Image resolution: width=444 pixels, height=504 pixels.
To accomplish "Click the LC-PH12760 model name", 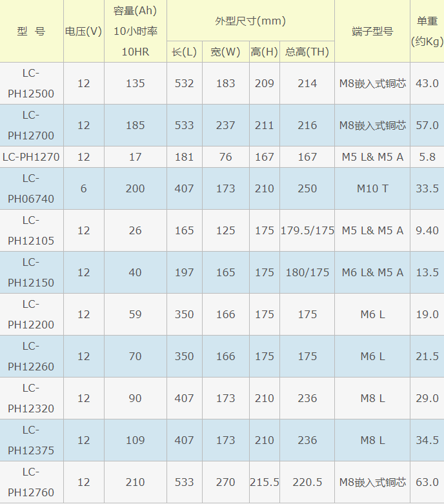I will [x=31, y=482].
